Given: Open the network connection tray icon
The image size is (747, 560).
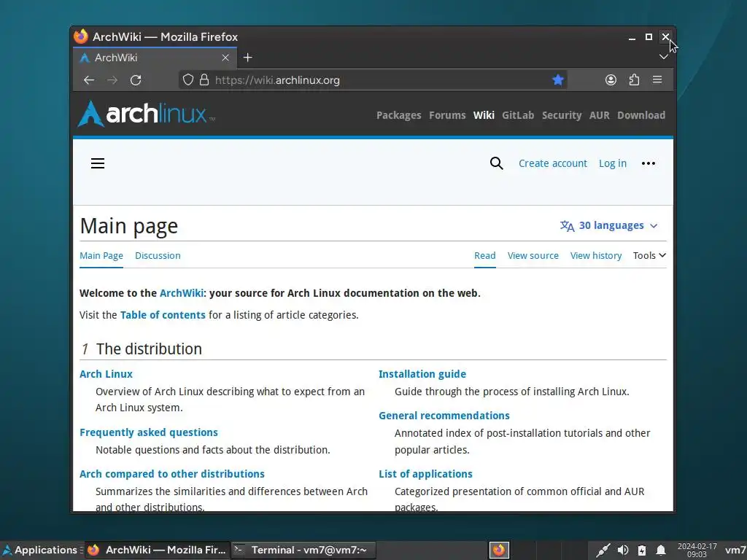Looking at the screenshot, I should (603, 550).
